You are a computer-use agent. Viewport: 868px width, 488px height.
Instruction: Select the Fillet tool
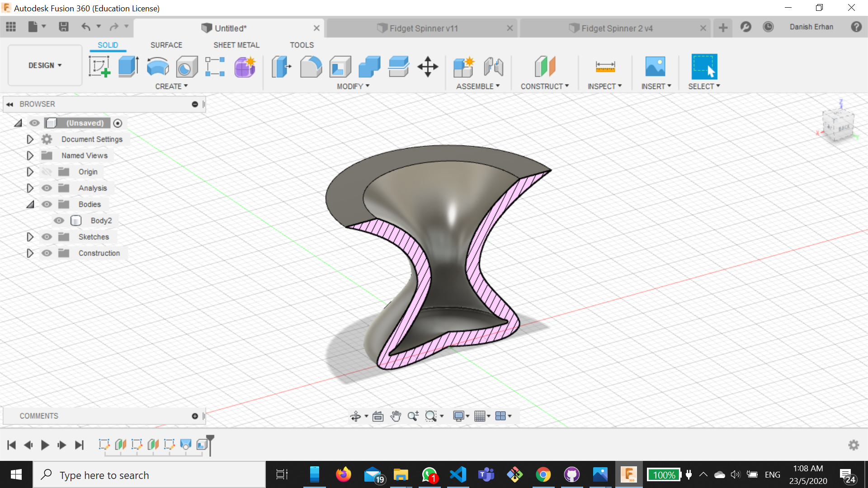tap(311, 66)
